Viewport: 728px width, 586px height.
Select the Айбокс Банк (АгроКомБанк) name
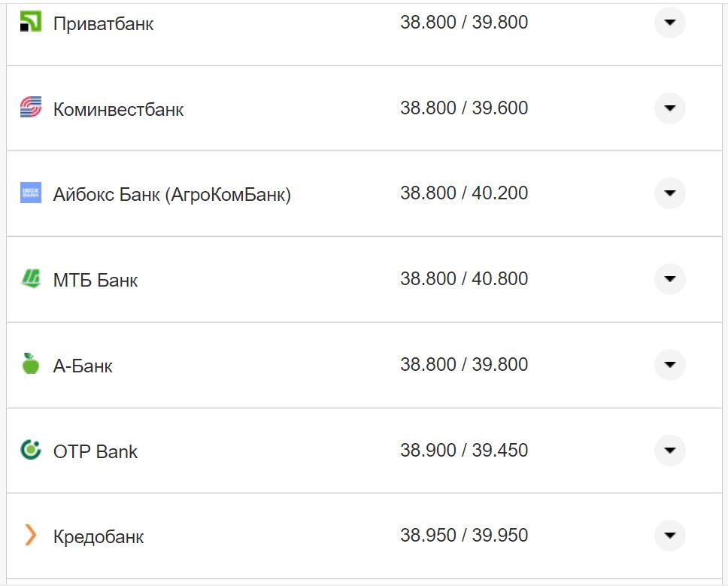tap(171, 195)
